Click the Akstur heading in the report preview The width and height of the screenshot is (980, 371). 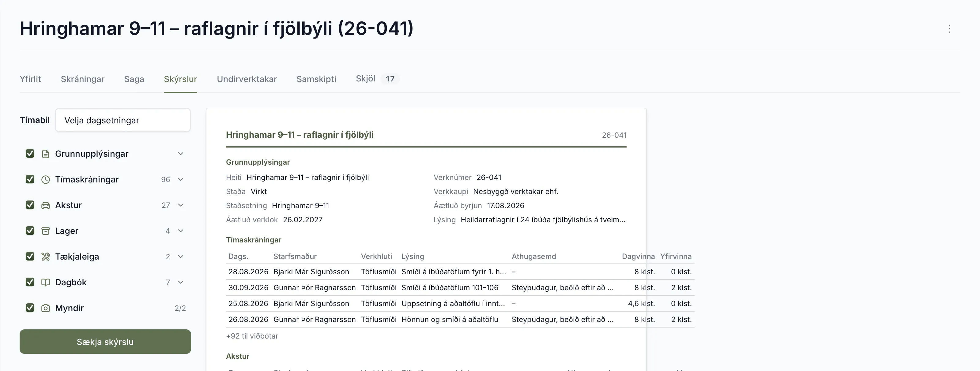[x=238, y=356]
